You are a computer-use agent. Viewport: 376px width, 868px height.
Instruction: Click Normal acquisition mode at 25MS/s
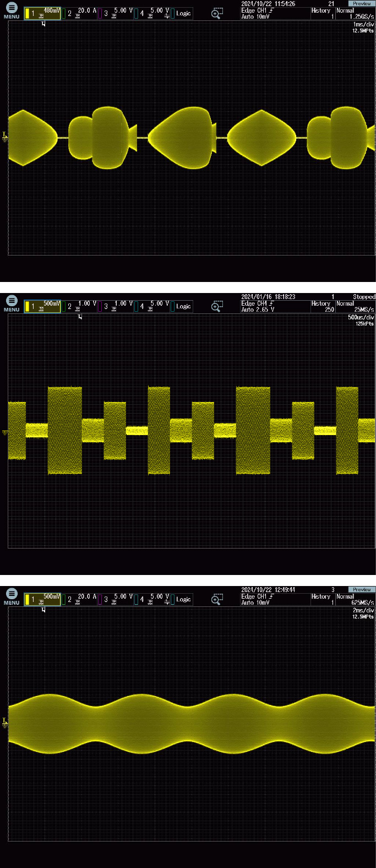356,307
